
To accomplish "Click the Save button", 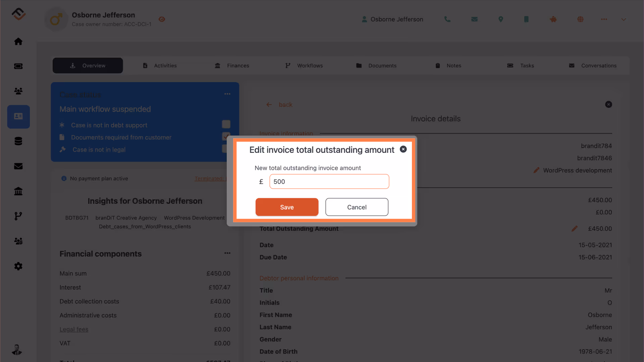I will click(287, 207).
